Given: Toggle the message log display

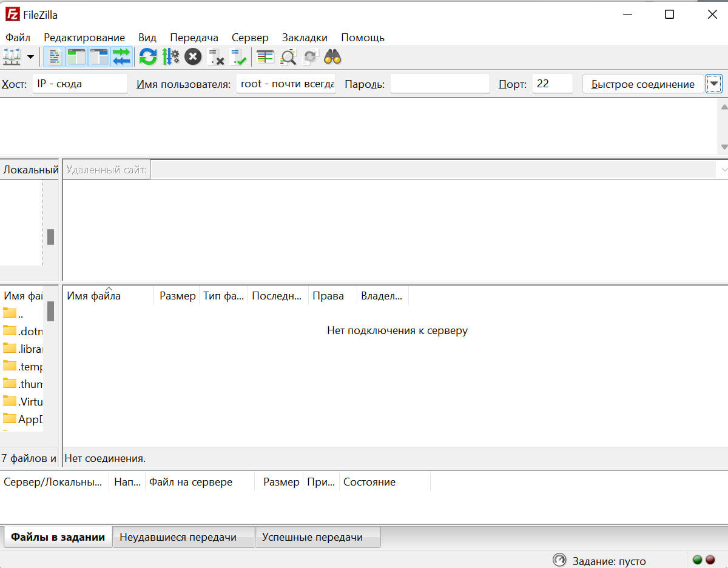Looking at the screenshot, I should point(55,57).
